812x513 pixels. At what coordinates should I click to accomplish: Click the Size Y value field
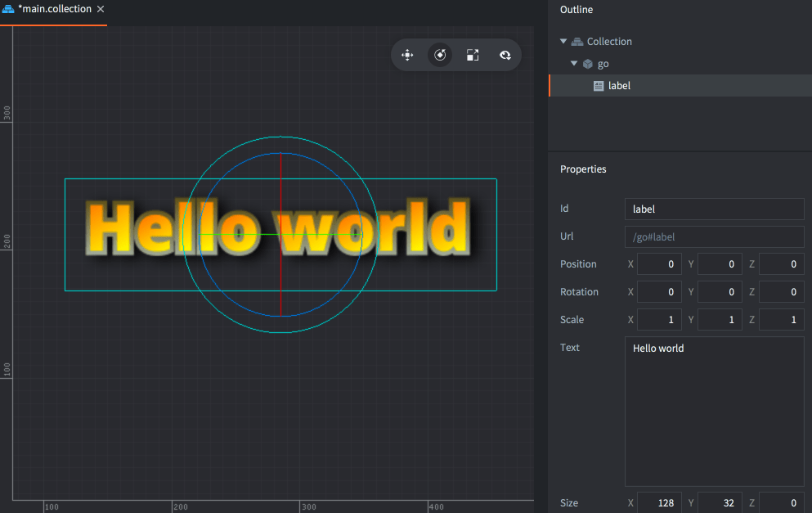[x=720, y=503]
